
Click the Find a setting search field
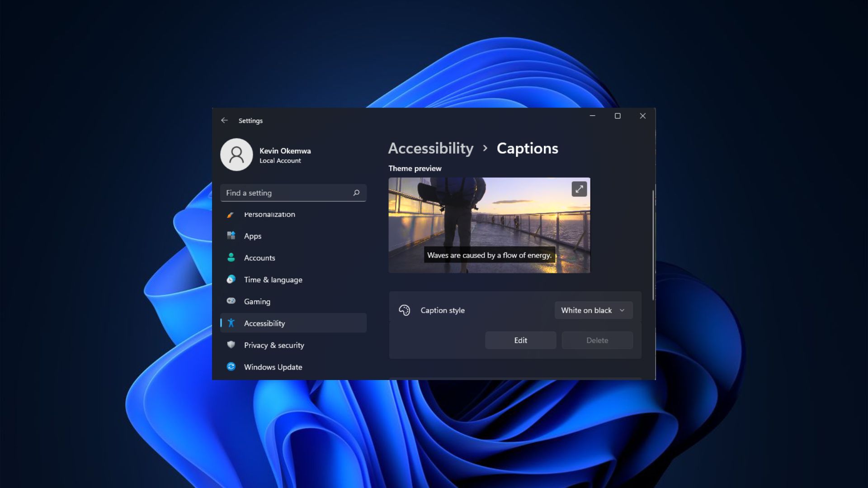pyautogui.click(x=292, y=192)
